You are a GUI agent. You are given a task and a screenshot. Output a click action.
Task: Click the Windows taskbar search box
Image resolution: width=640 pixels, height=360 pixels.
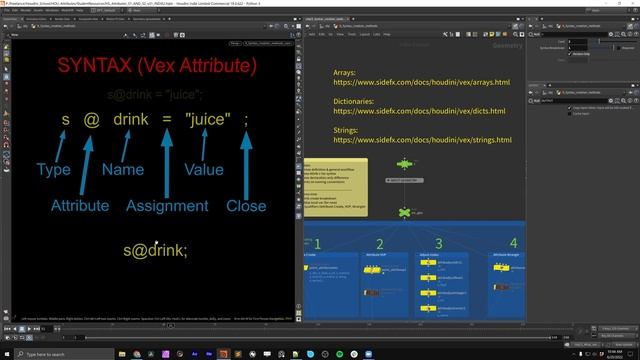[64, 354]
